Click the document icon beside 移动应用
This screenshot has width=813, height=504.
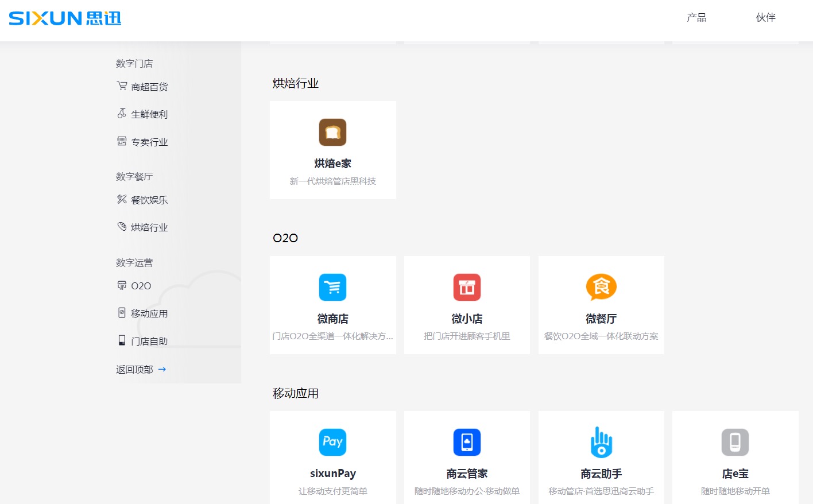click(x=122, y=313)
